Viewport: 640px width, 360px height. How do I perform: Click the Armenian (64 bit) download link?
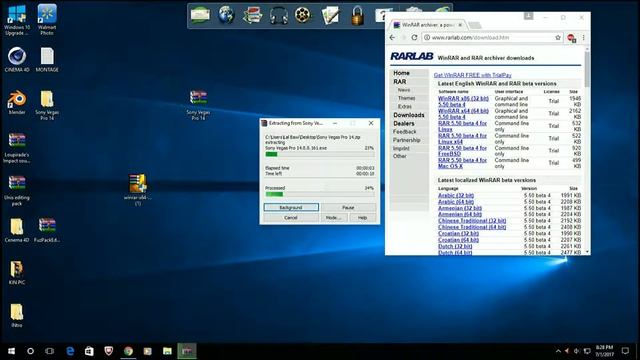[460, 214]
